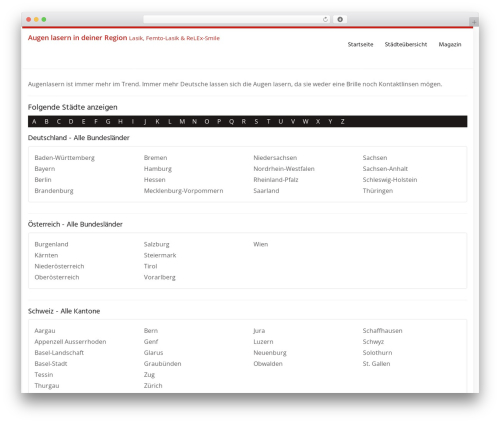Filter cities by letter B
The width and height of the screenshot is (500, 423).
click(x=46, y=122)
